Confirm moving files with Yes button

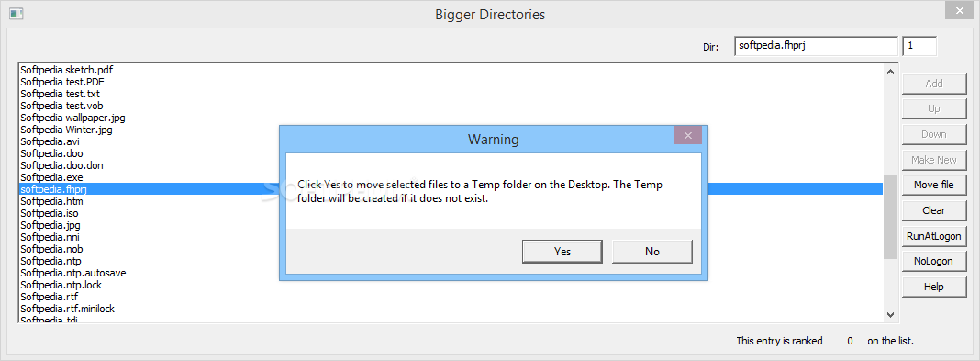[562, 252]
